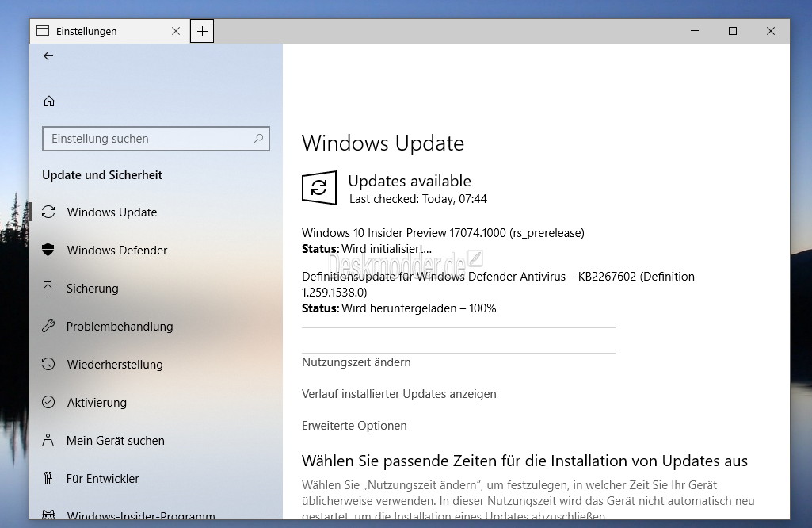
Task: Select the Windows Defender shield icon
Action: (49, 251)
